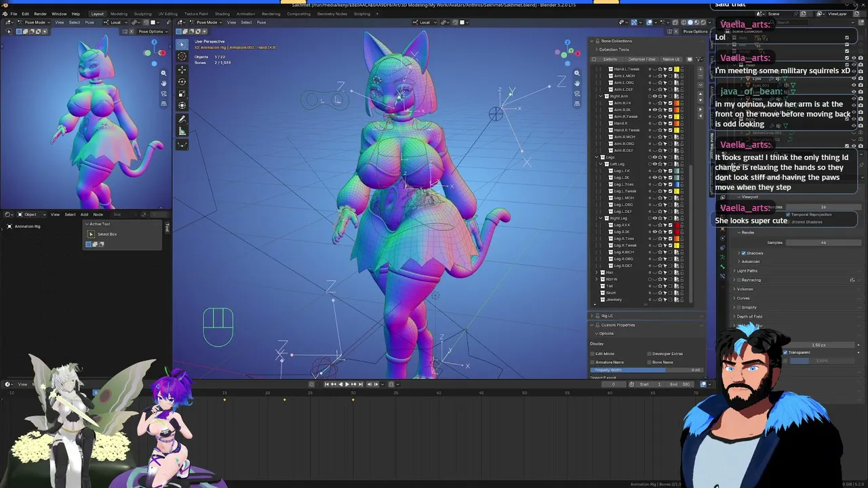Select the Transform tool in the toolbar
The height and width of the screenshot is (488, 868).
[182, 105]
